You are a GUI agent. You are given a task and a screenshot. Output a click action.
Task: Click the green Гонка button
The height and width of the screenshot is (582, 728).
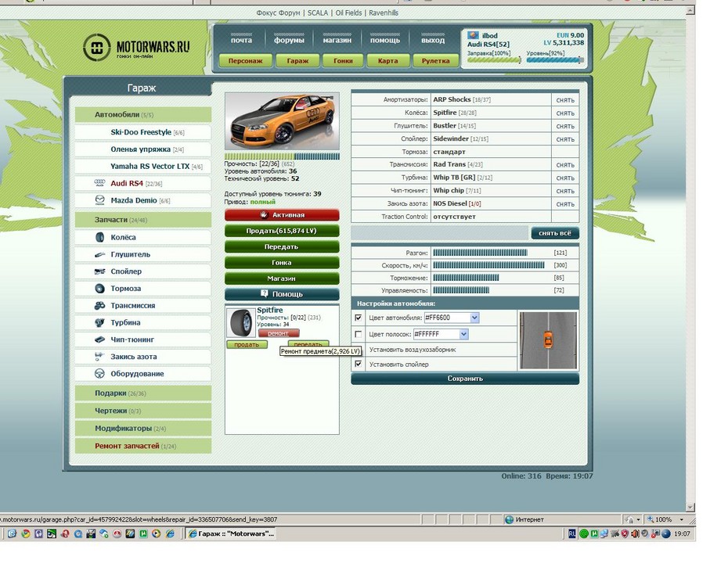coord(282,263)
